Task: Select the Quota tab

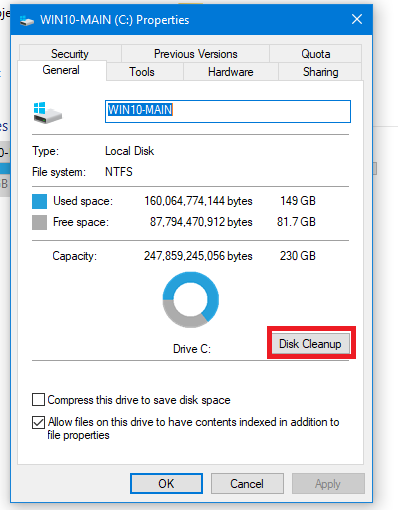Action: coord(316,53)
